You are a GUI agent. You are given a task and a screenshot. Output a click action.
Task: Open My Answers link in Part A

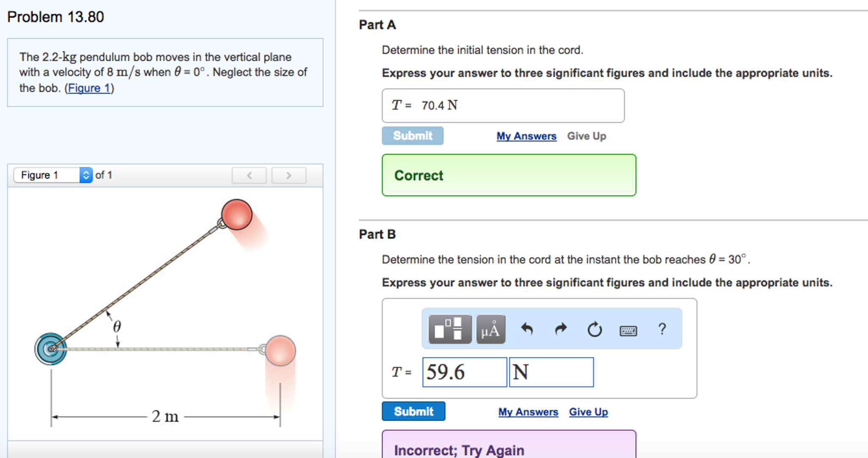tap(526, 136)
